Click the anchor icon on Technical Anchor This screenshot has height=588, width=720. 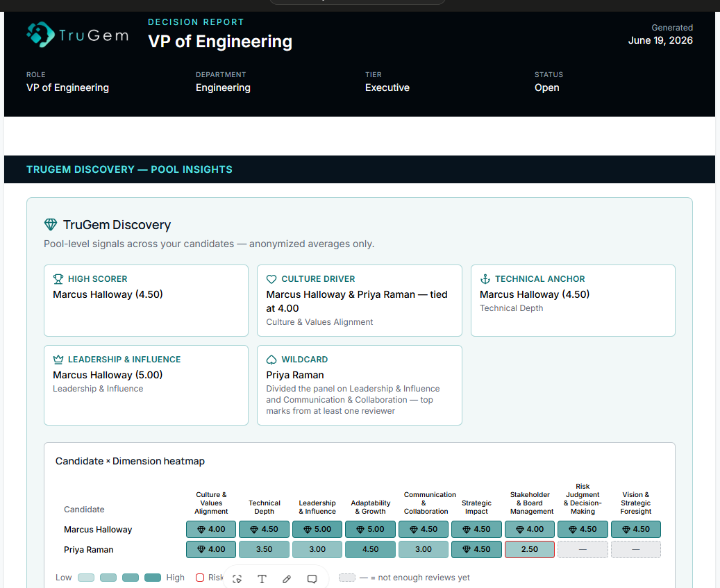(x=485, y=279)
